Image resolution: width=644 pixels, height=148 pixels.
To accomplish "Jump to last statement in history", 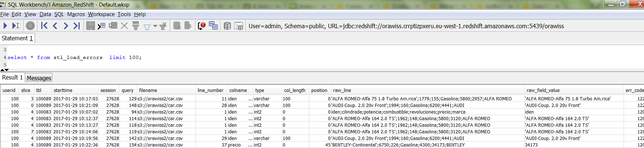I will (x=76, y=26).
